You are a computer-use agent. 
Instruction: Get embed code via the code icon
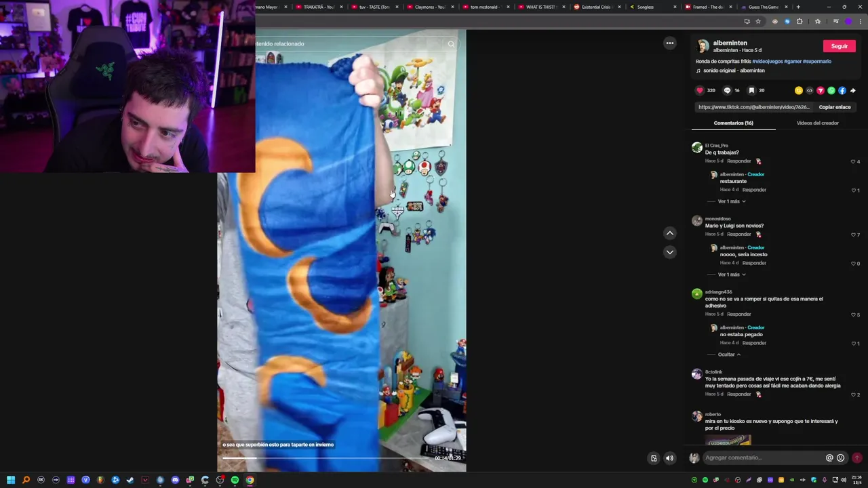(x=809, y=90)
